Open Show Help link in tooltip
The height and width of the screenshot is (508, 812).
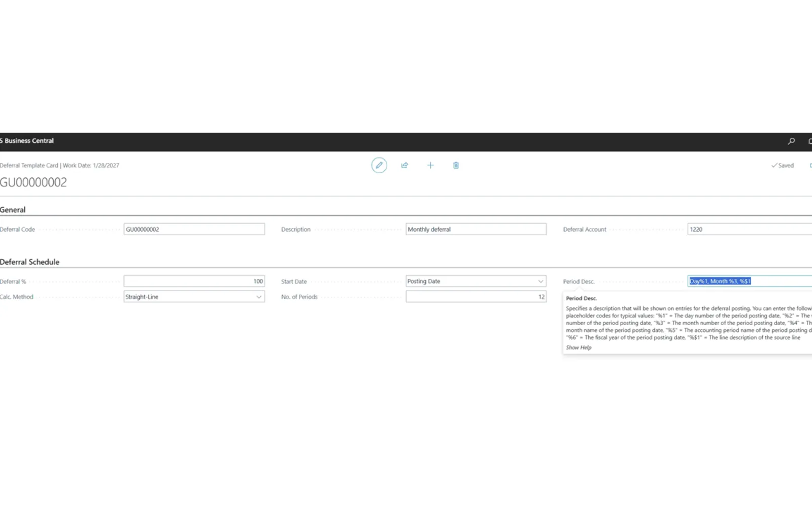coord(579,347)
